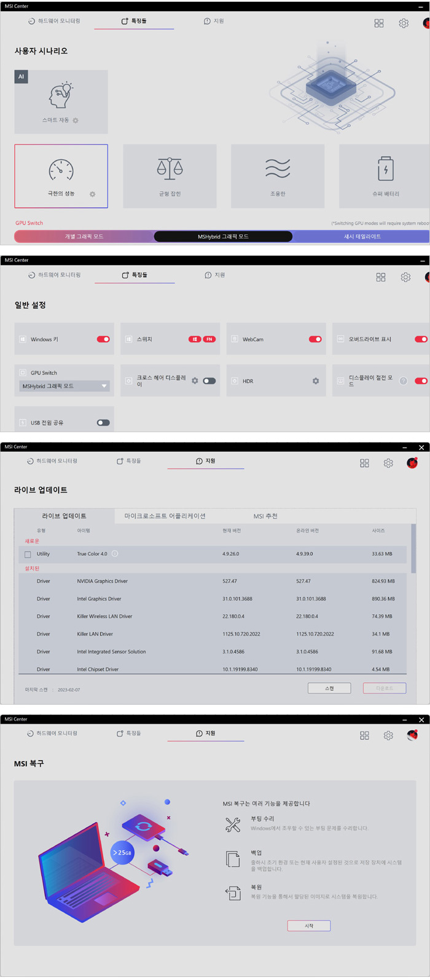430x980 pixels.
Task: Select 개별 그래픽 모드 on GPU Switch bar
Action: pos(84,237)
